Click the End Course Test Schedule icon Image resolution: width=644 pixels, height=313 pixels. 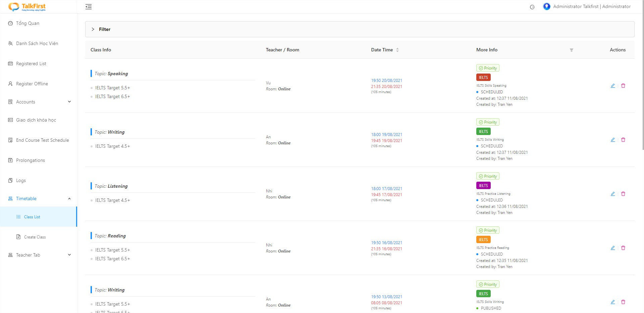click(x=10, y=140)
